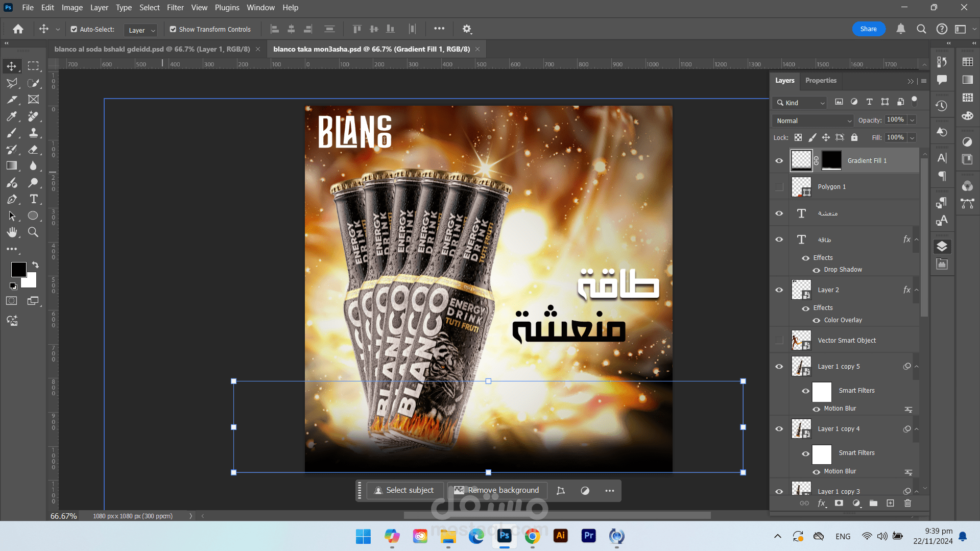Pick the Eyedropper tool
This screenshot has height=551, width=980.
point(12,116)
